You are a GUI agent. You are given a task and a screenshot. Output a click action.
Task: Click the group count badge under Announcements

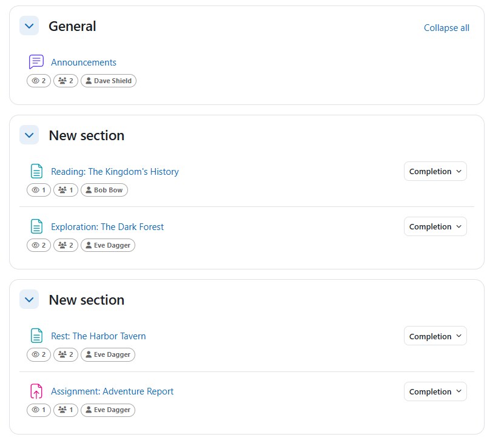66,81
